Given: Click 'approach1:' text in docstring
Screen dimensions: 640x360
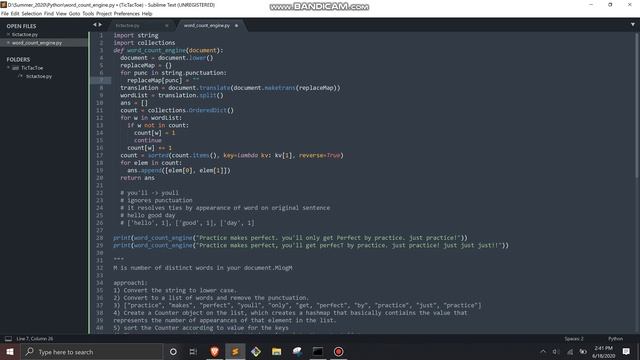Looking at the screenshot, I should (131, 283).
